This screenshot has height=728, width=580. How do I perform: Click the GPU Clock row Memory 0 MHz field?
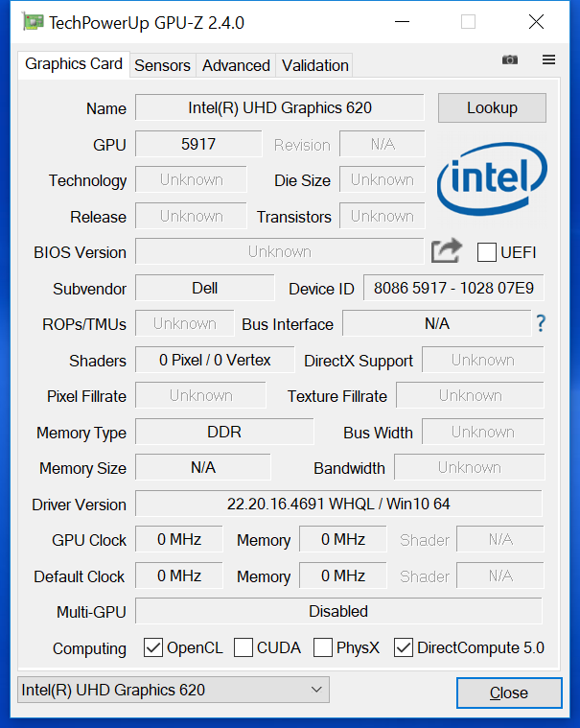343,539
